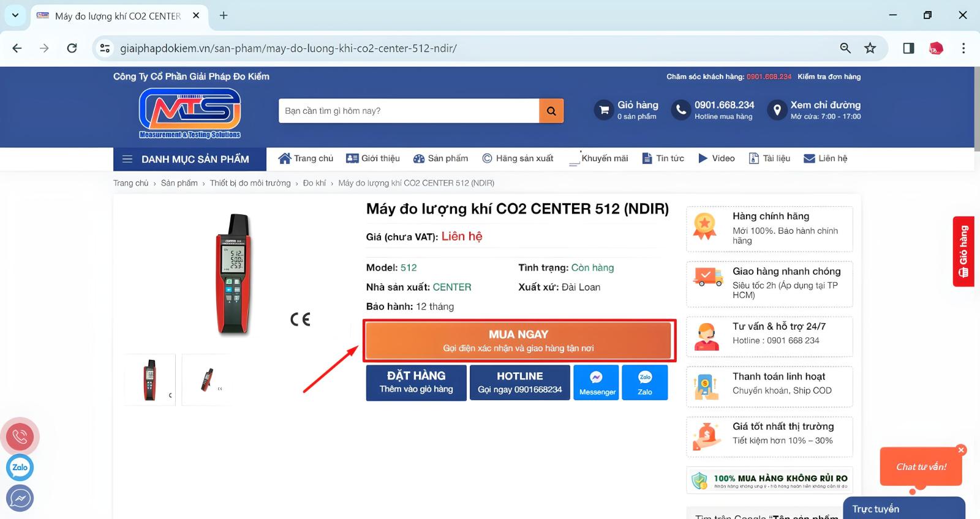Click Đo khí breadcrumb link

[x=314, y=183]
